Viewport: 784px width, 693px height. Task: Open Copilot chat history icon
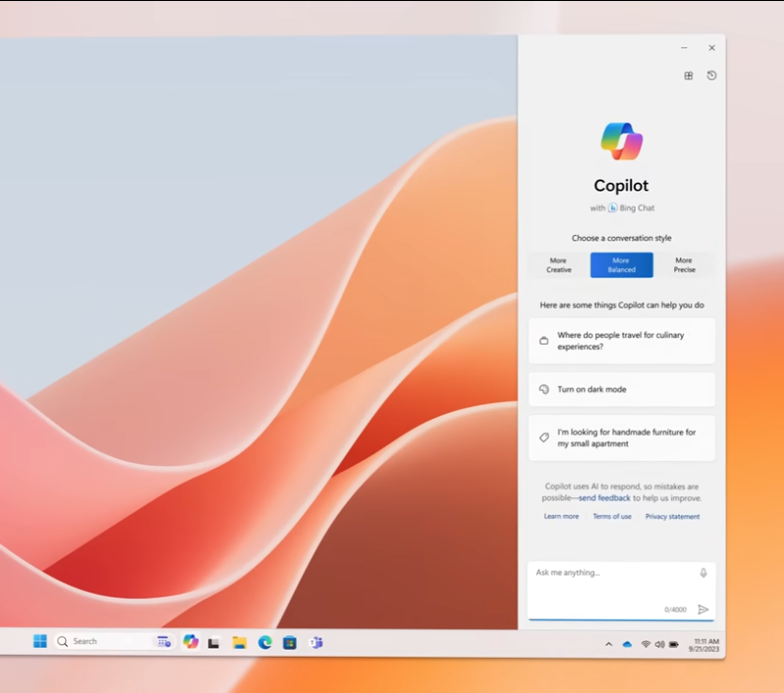coord(712,76)
